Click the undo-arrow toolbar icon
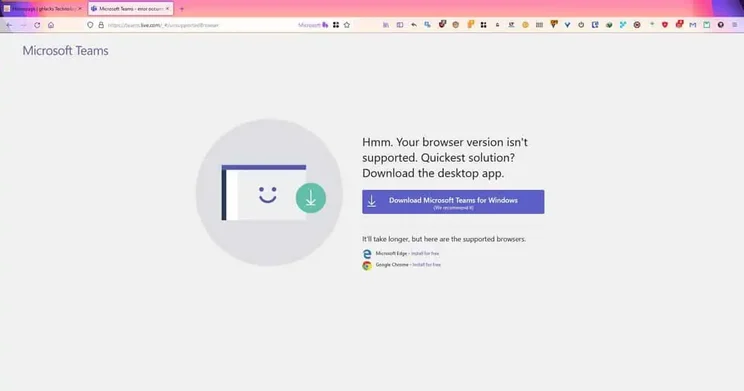This screenshot has width=744, height=391. (x=414, y=25)
